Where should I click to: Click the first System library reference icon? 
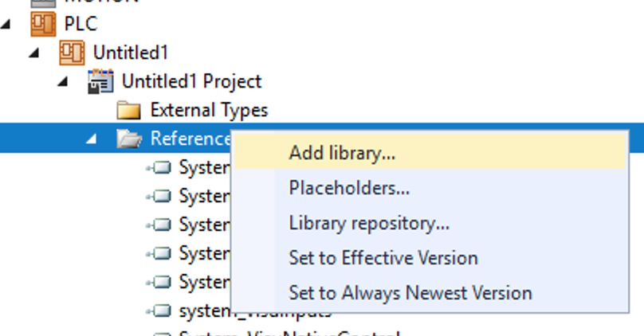(159, 167)
